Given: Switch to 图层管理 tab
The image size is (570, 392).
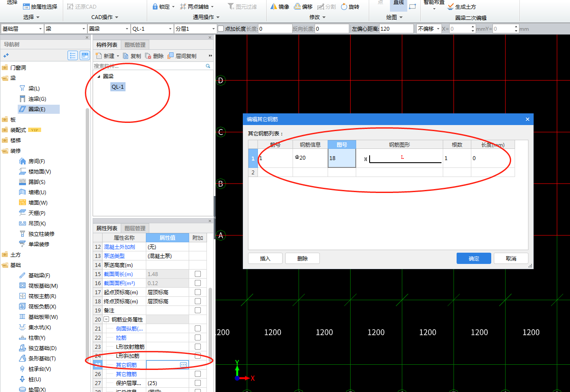Looking at the screenshot, I should pyautogui.click(x=135, y=228).
